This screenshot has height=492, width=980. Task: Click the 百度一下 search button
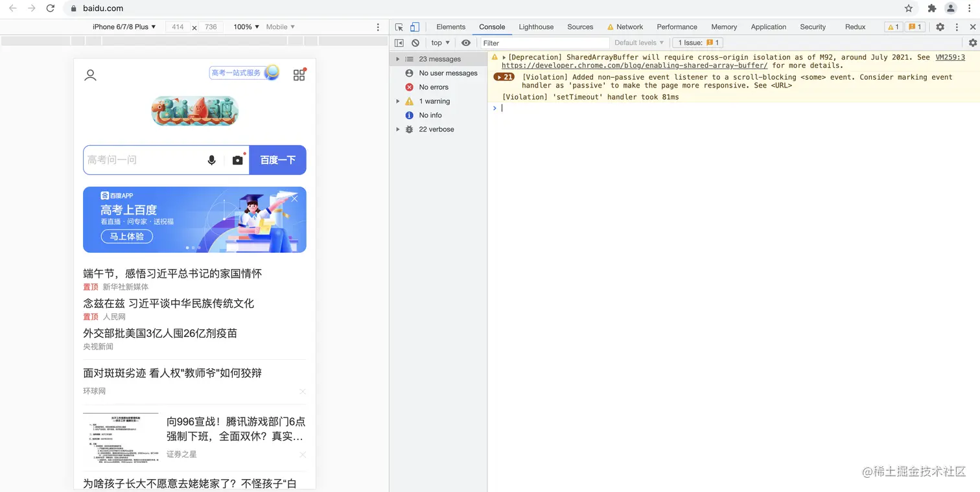pyautogui.click(x=278, y=160)
